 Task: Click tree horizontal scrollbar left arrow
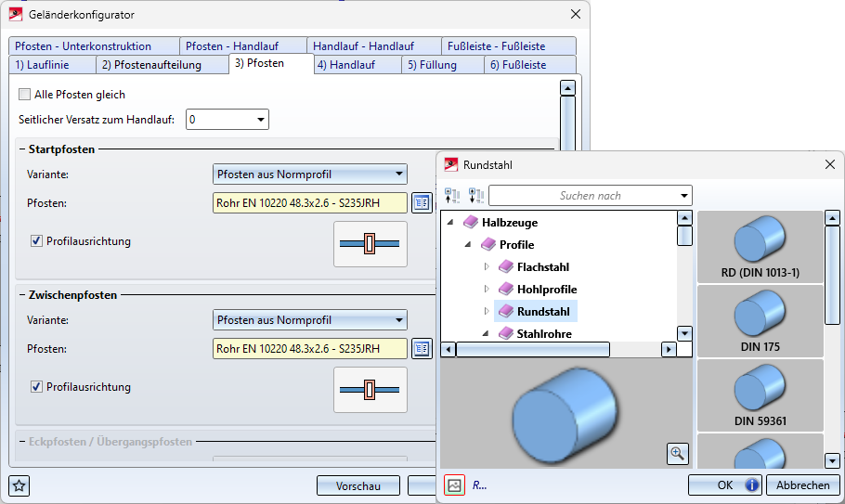pyautogui.click(x=448, y=350)
